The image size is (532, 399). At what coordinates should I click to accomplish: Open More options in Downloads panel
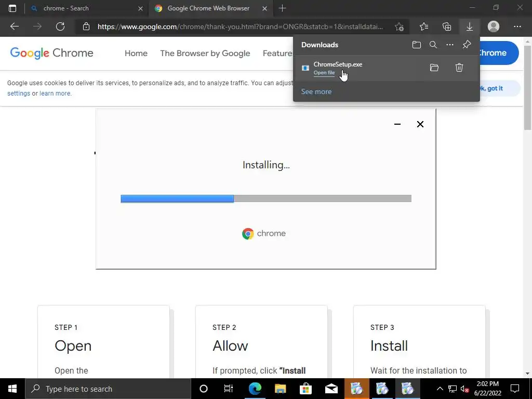[x=450, y=45]
